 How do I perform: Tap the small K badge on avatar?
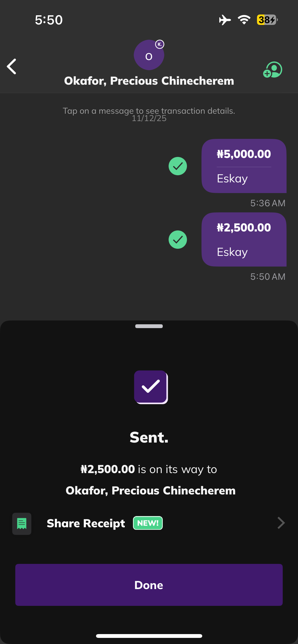[x=160, y=44]
